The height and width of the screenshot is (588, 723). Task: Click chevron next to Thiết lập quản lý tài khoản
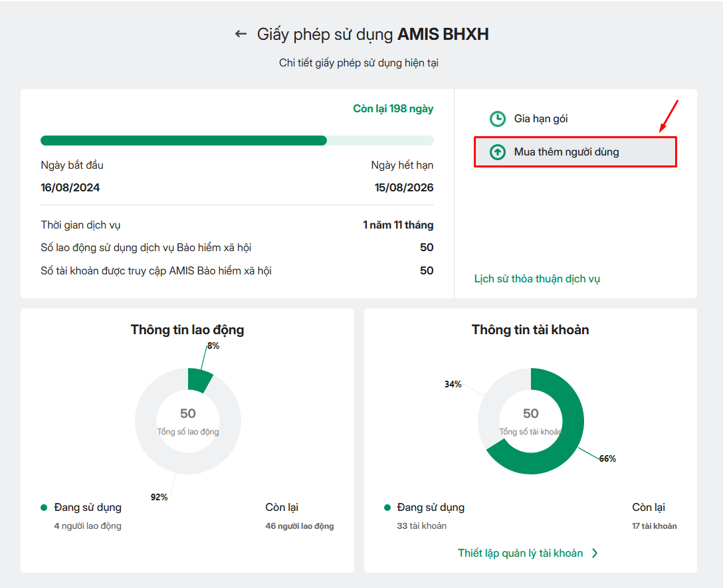coord(595,553)
